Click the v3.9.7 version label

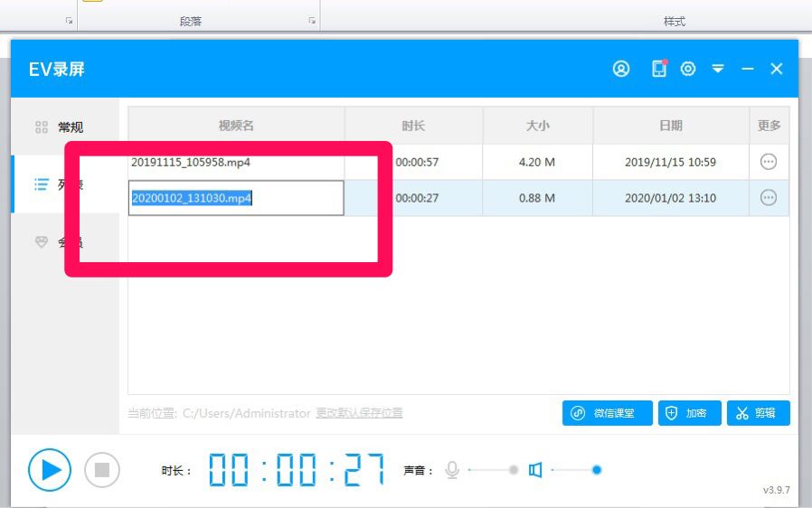(776, 490)
